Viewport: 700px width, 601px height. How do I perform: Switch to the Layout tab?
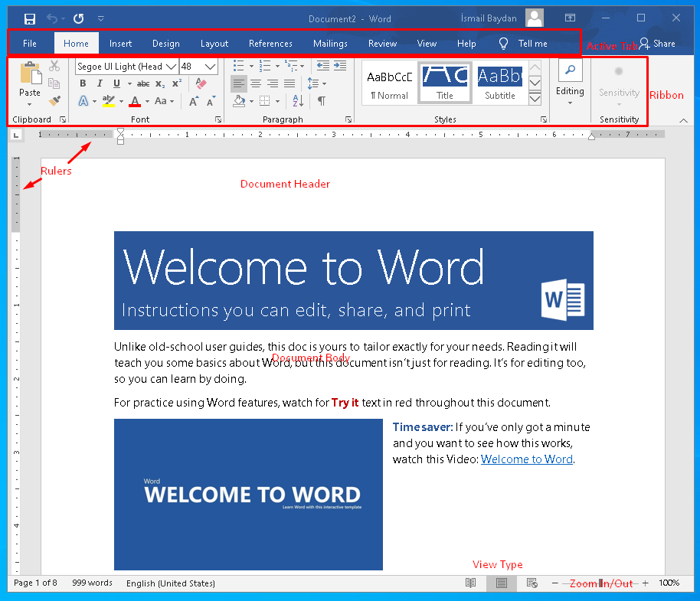(x=214, y=44)
